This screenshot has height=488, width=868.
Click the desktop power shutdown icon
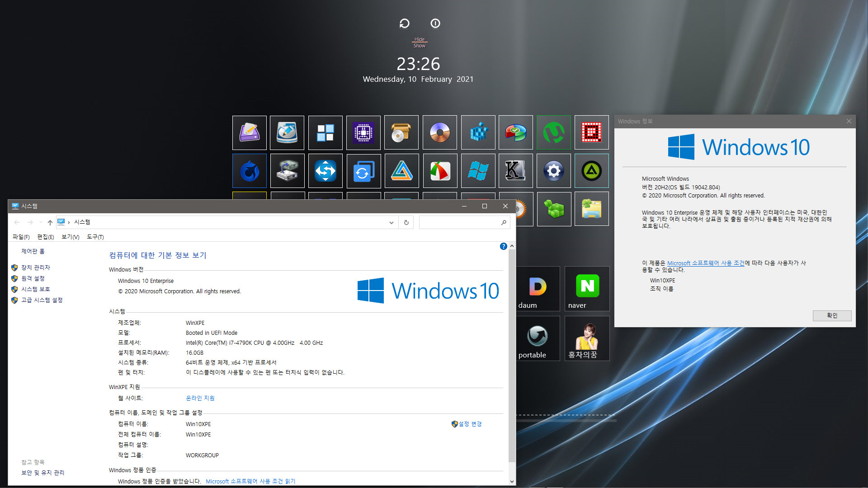tap(435, 23)
